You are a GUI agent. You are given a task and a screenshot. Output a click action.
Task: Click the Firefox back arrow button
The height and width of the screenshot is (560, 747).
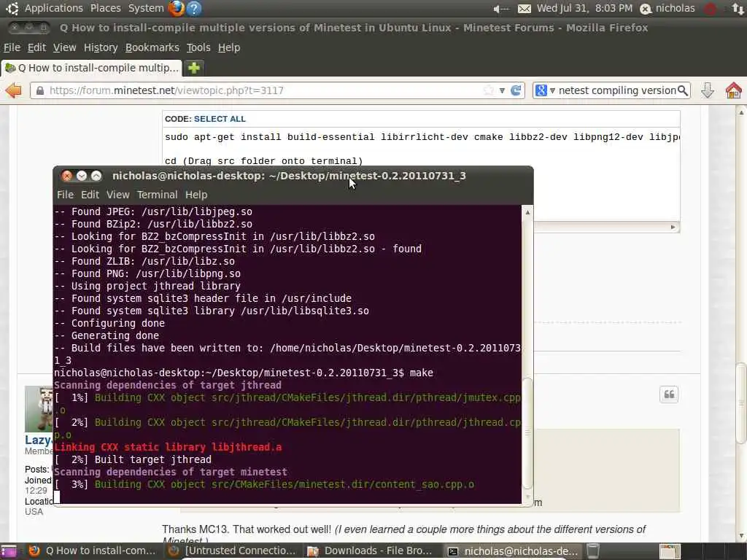coord(14,90)
